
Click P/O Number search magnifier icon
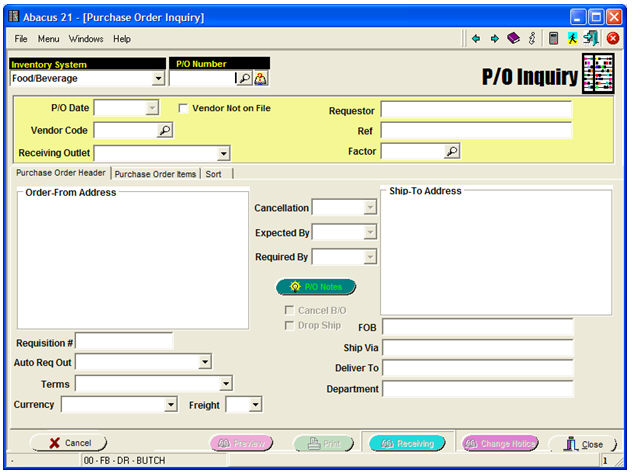(x=243, y=78)
